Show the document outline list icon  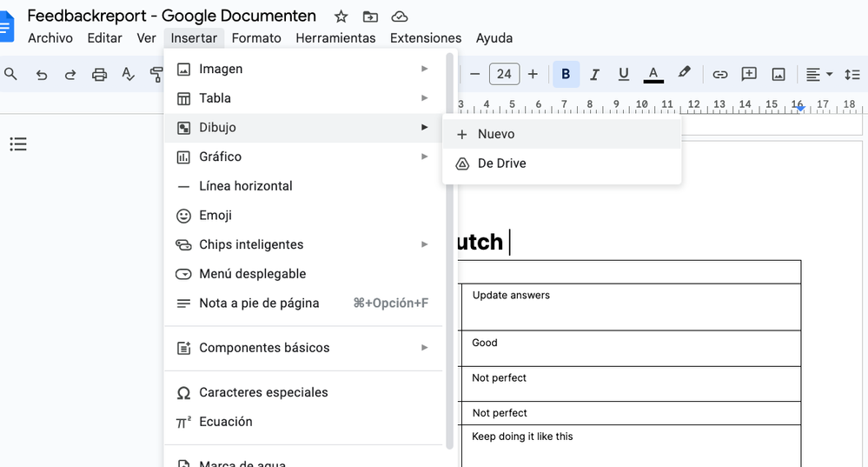18,144
